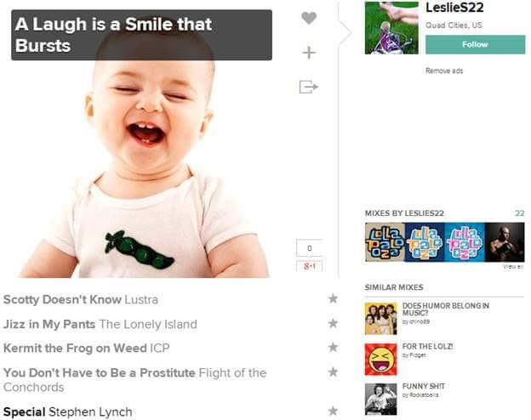Favorite the Special by Stephen Lynch track
531x420 pixels.
coord(333,411)
